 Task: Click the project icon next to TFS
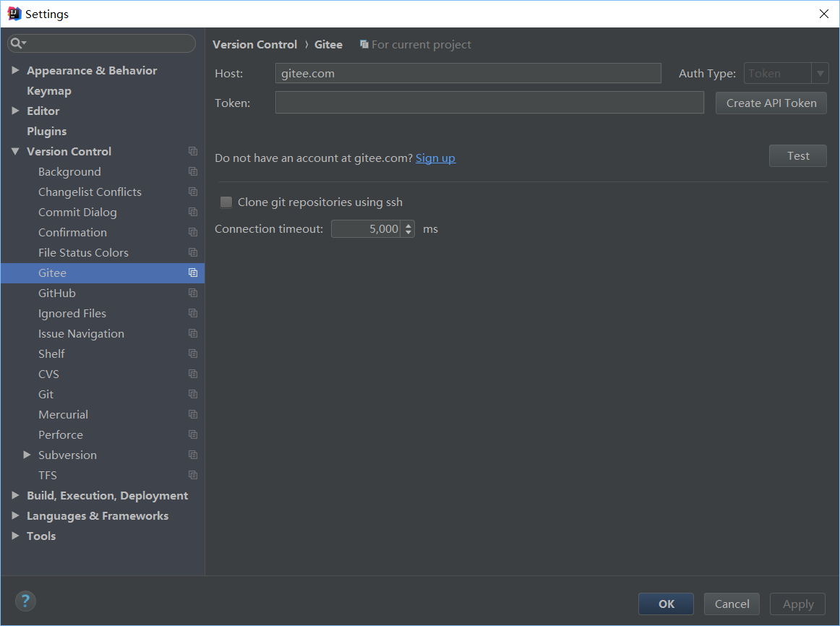click(193, 476)
